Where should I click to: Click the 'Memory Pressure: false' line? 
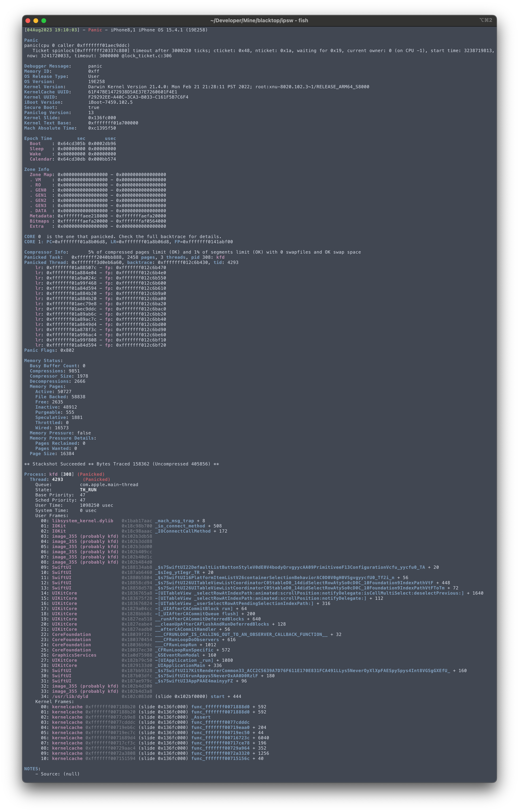click(60, 433)
